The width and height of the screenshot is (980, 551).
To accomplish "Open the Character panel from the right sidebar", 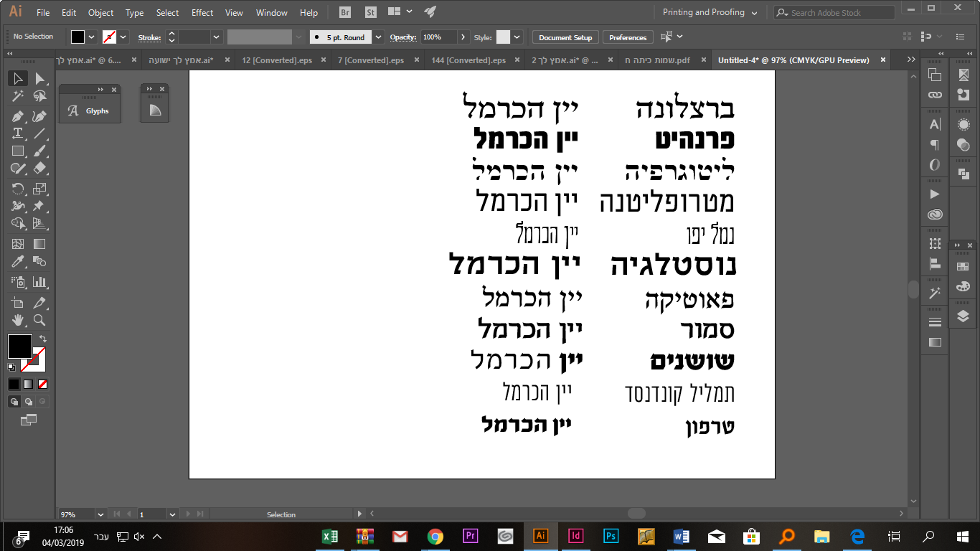I will coord(935,123).
